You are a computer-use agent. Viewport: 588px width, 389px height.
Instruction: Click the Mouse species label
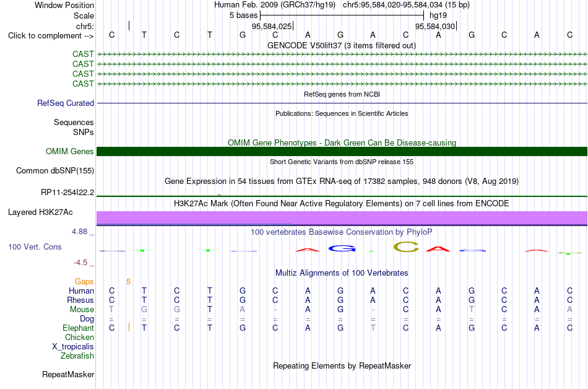click(82, 310)
